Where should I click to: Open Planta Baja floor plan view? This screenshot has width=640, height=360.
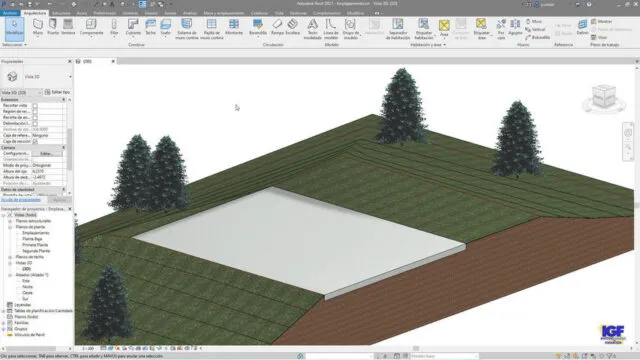32,239
